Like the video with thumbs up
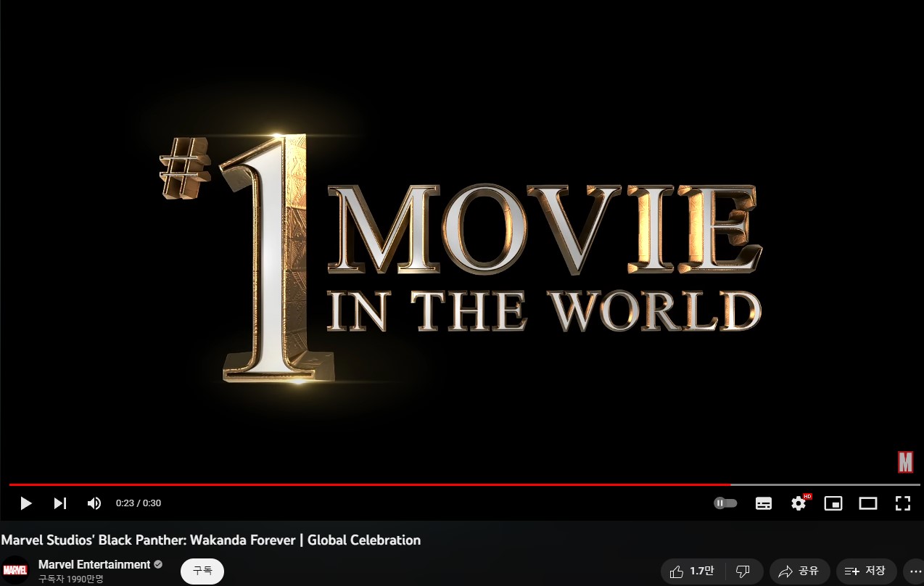This screenshot has height=586, width=924. 692,571
